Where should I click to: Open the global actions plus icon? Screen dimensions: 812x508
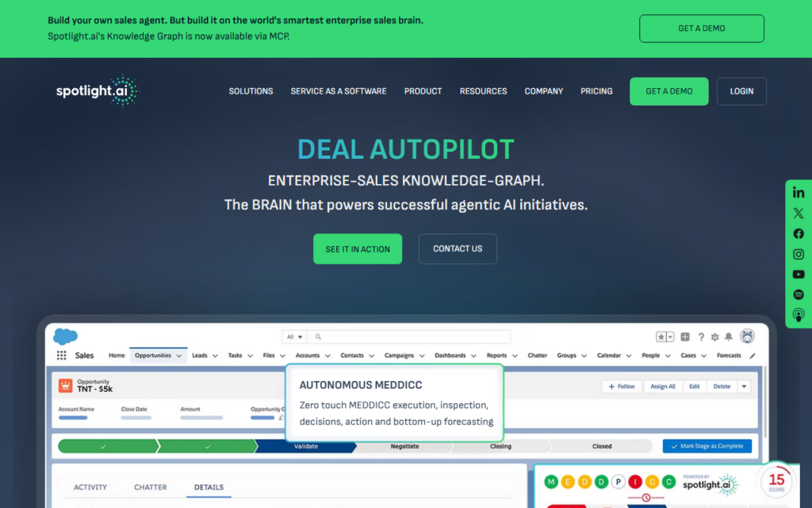[x=684, y=337]
